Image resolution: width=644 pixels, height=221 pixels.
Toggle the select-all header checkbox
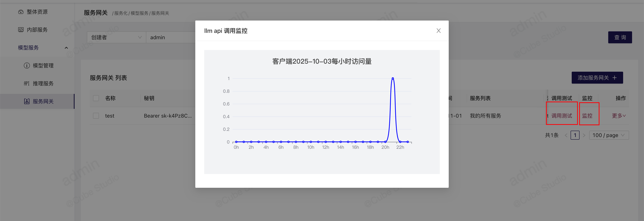coord(96,98)
